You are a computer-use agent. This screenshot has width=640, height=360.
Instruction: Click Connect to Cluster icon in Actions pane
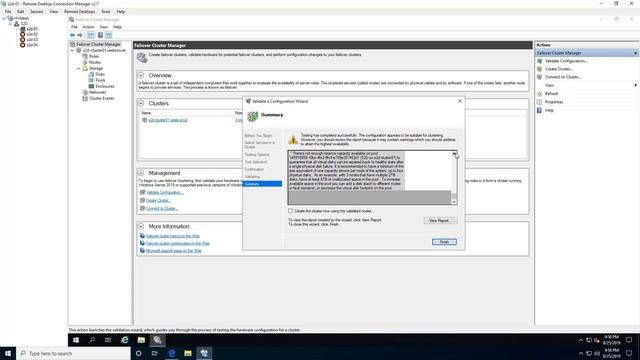pyautogui.click(x=540, y=77)
